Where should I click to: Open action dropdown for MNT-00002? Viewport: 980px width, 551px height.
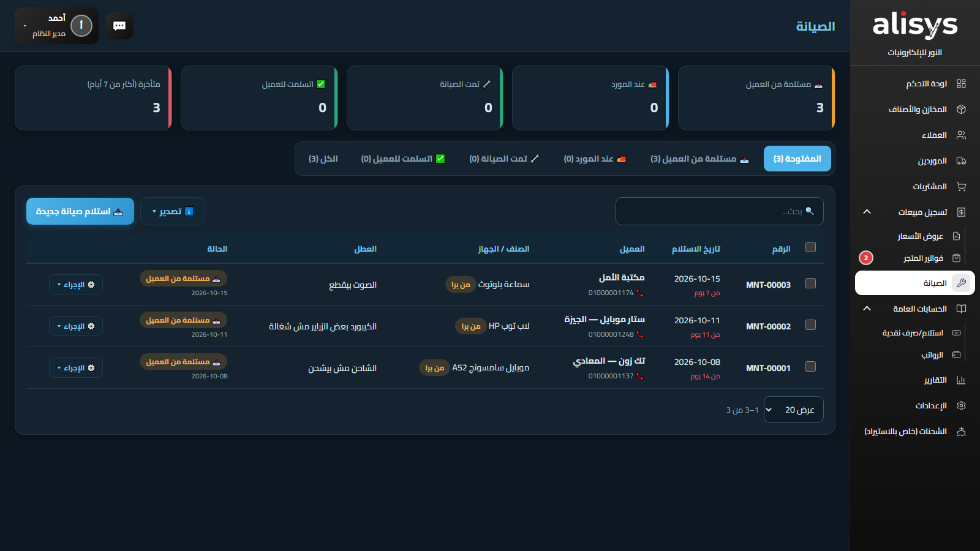76,326
